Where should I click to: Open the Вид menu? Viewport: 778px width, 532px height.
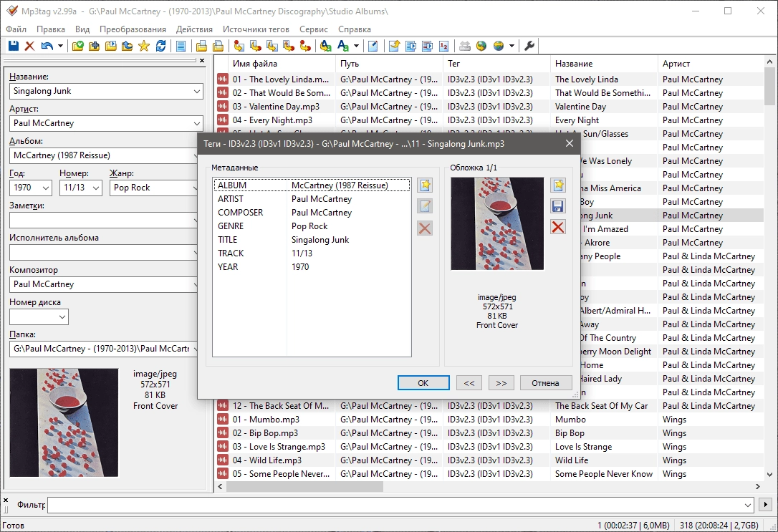(82, 29)
